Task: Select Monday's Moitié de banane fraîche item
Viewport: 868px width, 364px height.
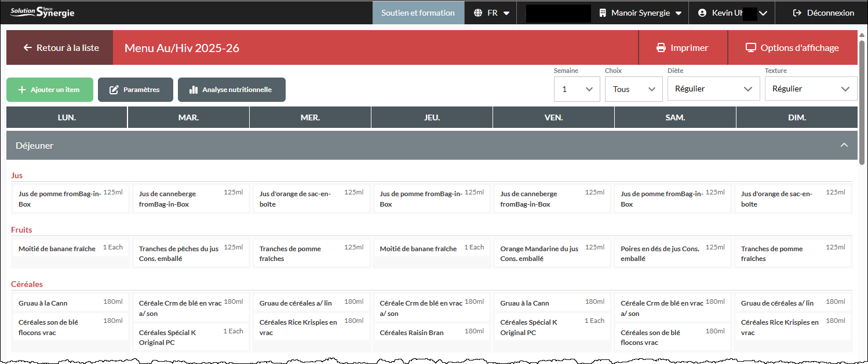Action: pyautogui.click(x=70, y=248)
